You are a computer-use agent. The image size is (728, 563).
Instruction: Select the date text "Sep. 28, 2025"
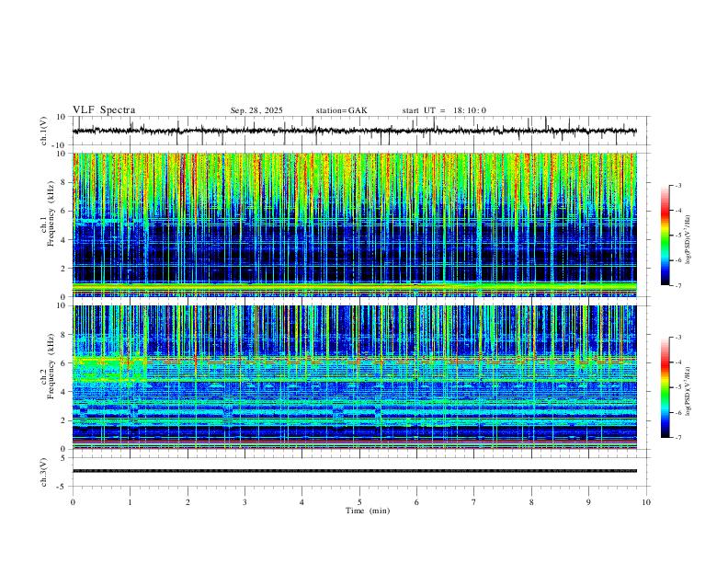tap(256, 110)
